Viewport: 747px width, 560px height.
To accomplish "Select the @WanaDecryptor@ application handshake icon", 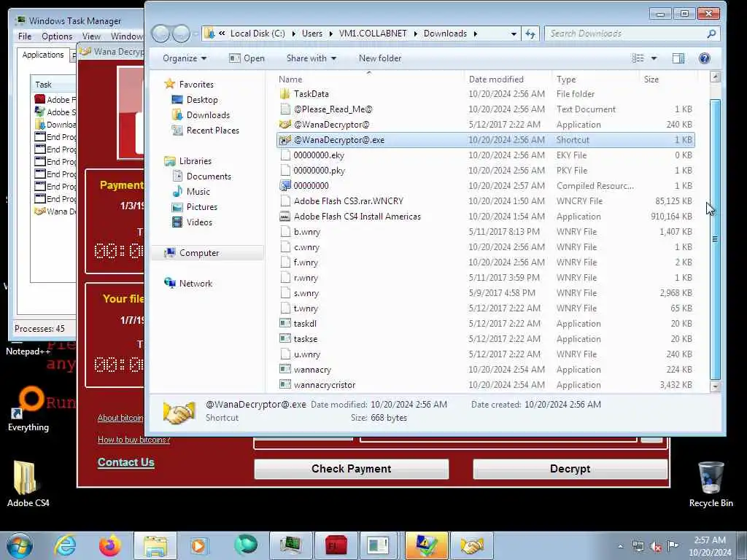I will point(285,124).
